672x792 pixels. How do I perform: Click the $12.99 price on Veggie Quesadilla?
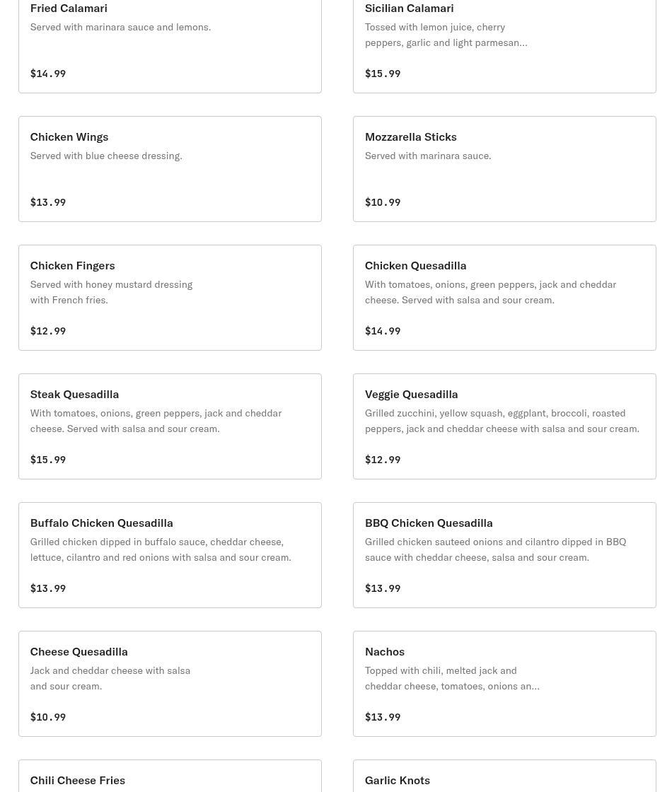point(383,460)
